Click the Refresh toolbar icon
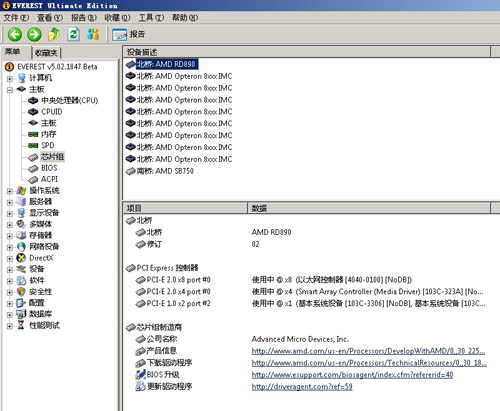 [x=73, y=34]
